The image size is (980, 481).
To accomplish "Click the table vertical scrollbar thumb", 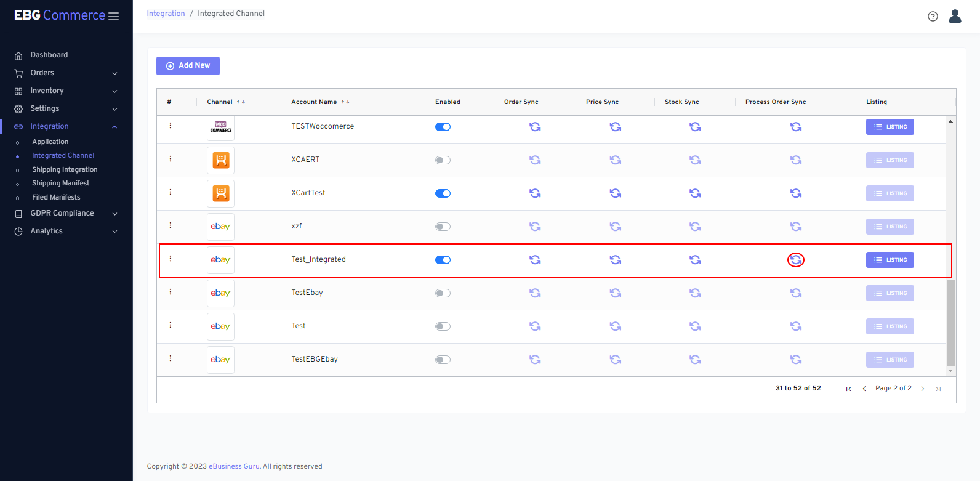I will click(x=950, y=323).
